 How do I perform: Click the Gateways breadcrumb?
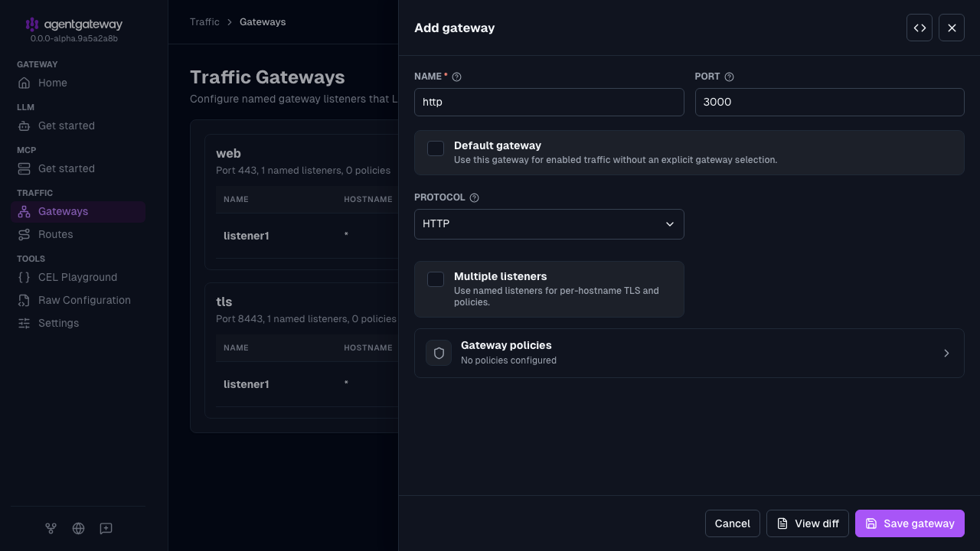(x=263, y=22)
